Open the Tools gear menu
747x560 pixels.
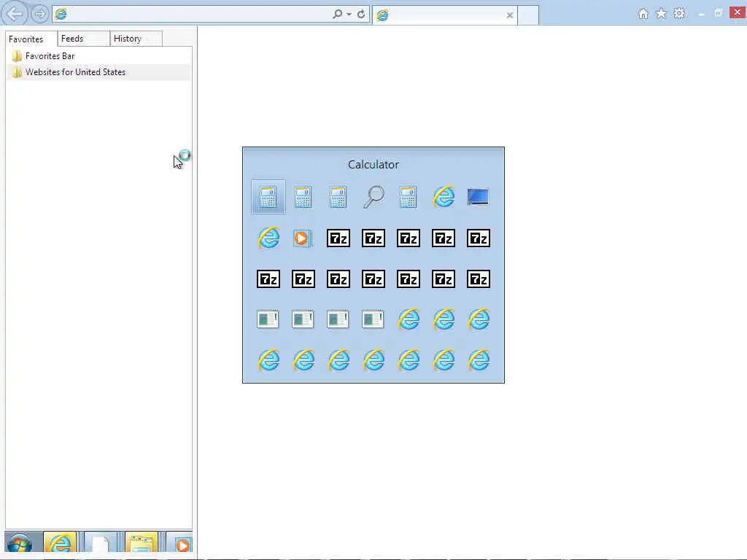click(679, 13)
